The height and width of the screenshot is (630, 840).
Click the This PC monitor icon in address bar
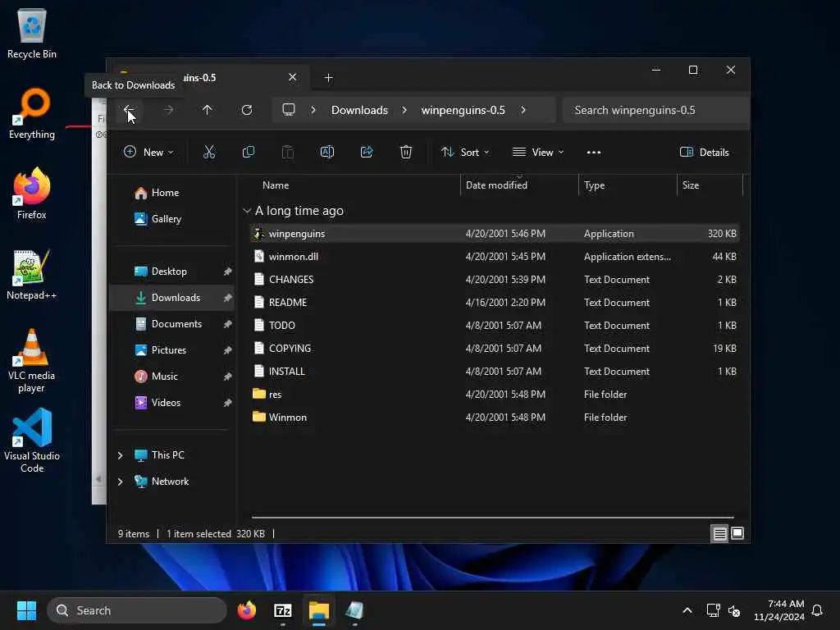pyautogui.click(x=289, y=110)
